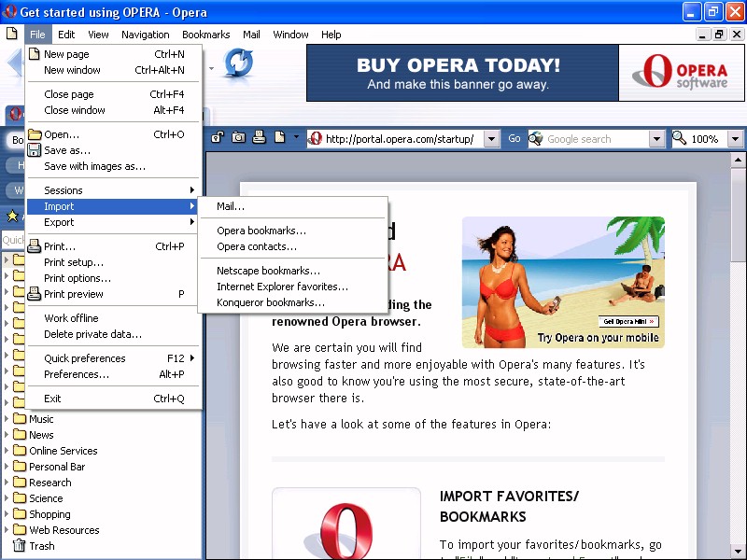Click the Shopping folder icon
This screenshot has height=560, width=747.
pyautogui.click(x=20, y=514)
